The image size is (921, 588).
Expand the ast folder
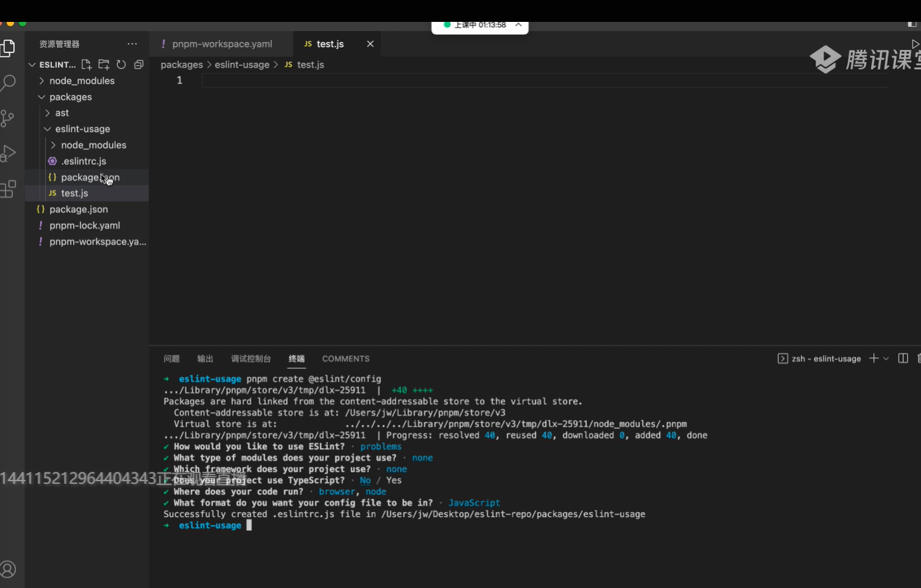(62, 113)
